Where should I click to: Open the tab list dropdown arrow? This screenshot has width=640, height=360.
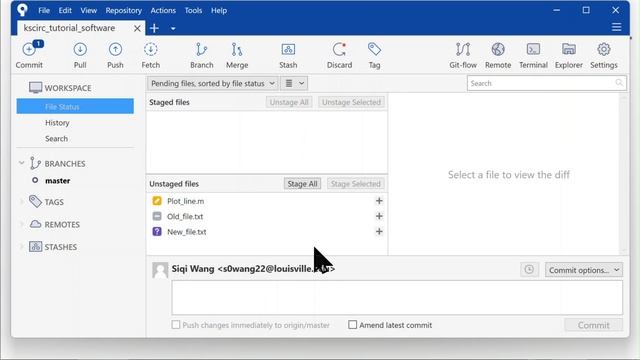coord(173,29)
